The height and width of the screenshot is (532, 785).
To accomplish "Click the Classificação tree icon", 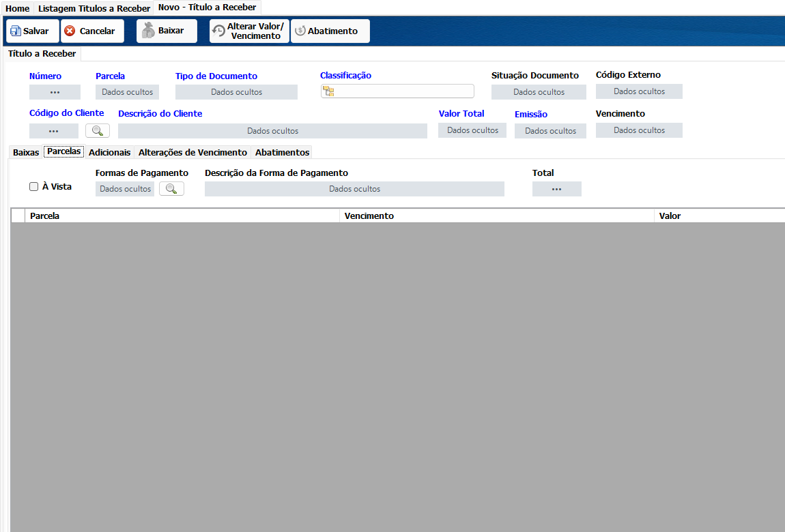I will 328,91.
